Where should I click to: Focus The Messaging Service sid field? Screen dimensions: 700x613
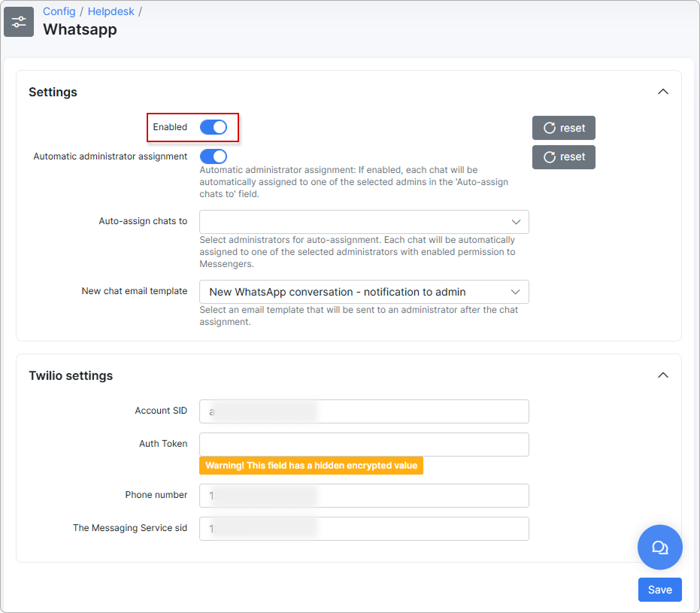pos(364,529)
